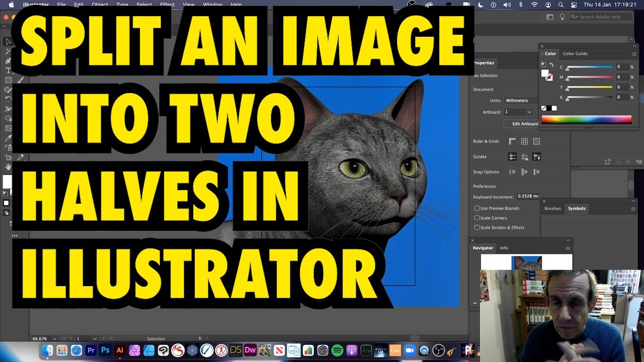Open Color panel options menu
The height and width of the screenshot is (362, 644).
(x=634, y=54)
